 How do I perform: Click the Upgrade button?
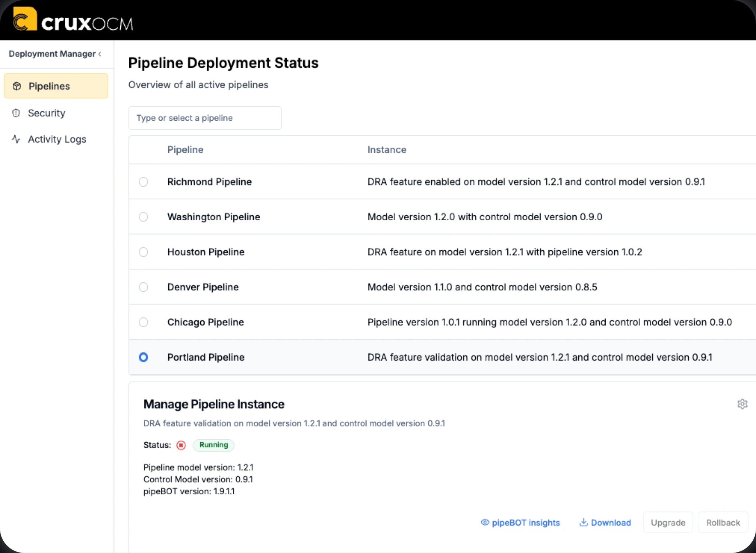tap(668, 522)
